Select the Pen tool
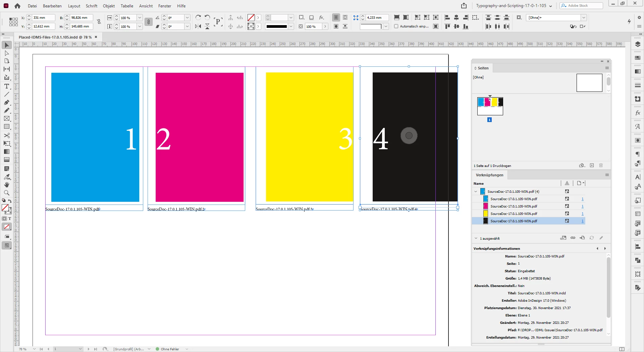 [x=7, y=102]
